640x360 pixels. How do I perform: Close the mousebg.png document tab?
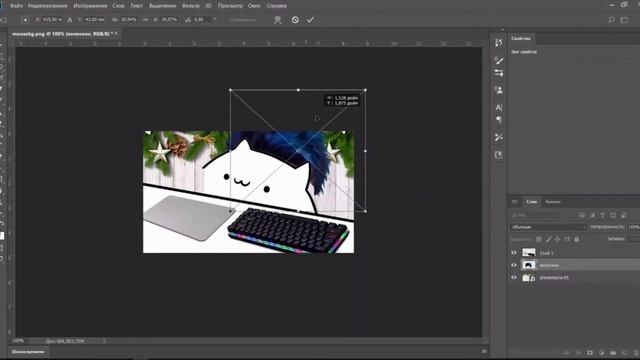pyautogui.click(x=116, y=33)
